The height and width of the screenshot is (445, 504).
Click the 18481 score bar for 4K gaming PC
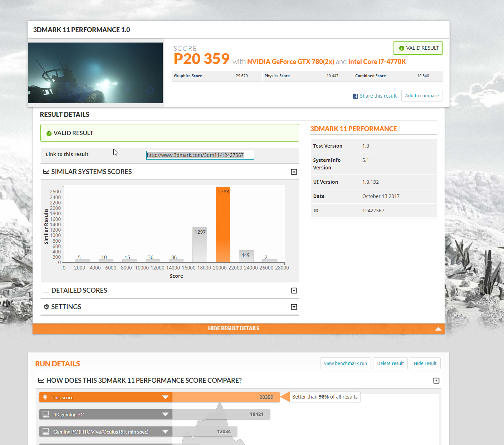pyautogui.click(x=221, y=414)
